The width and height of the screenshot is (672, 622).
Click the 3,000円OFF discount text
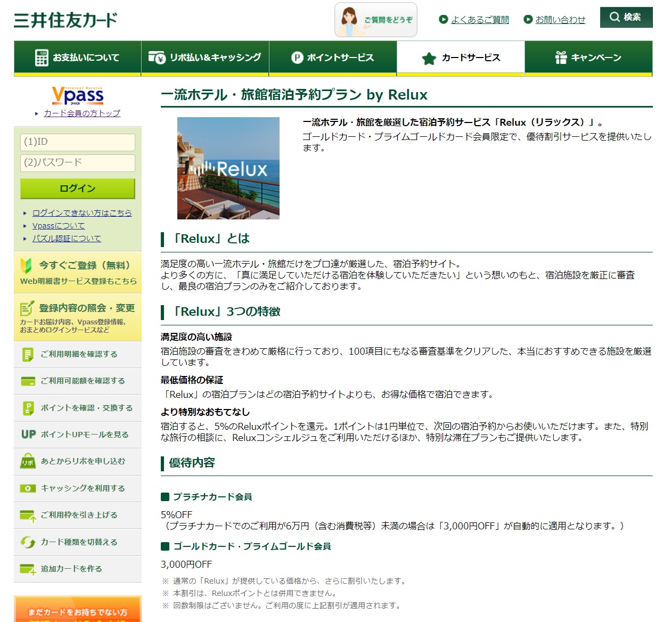186,564
